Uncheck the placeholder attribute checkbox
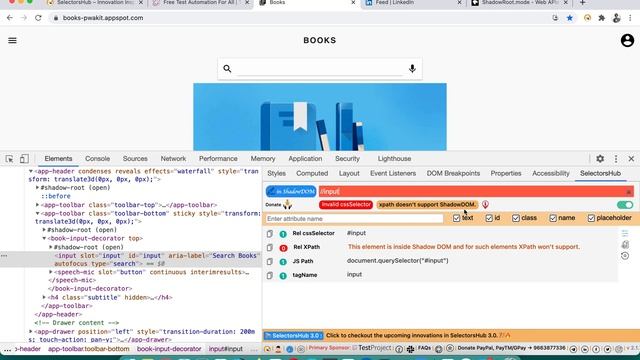The height and width of the screenshot is (360, 640). pos(591,218)
